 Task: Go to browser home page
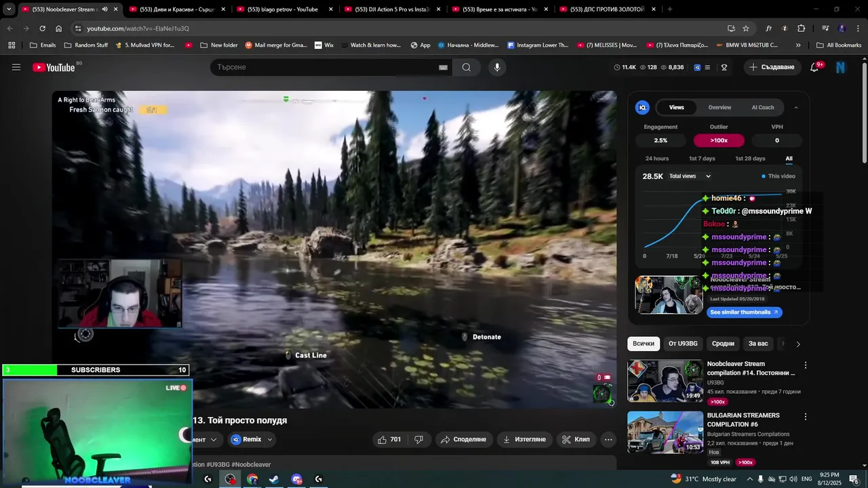[x=59, y=28]
